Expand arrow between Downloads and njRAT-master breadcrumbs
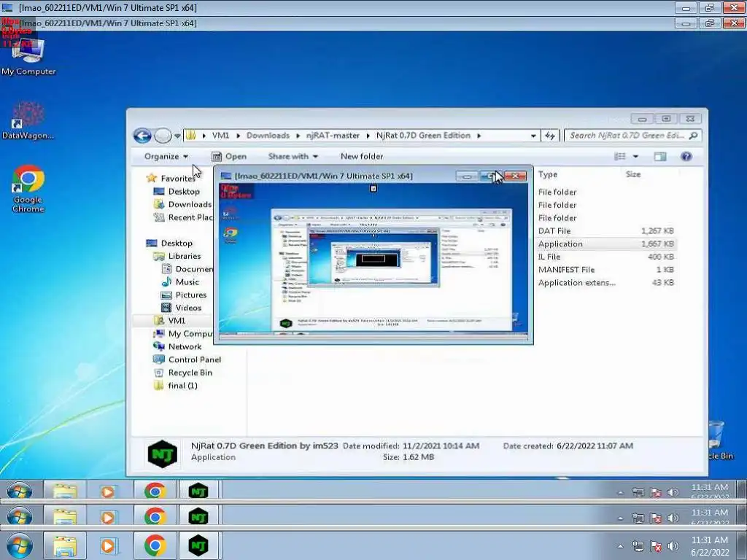Image resolution: width=747 pixels, height=560 pixels. 298,136
